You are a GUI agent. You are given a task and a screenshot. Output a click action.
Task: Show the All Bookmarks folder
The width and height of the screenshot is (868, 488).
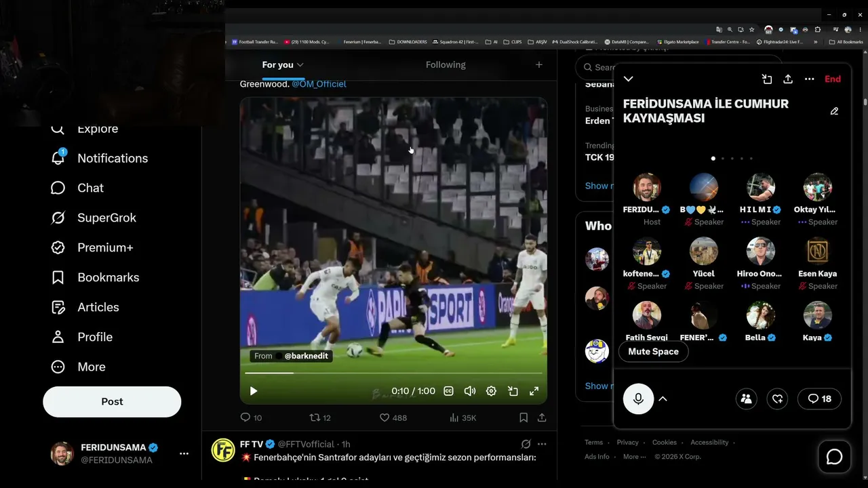846,42
